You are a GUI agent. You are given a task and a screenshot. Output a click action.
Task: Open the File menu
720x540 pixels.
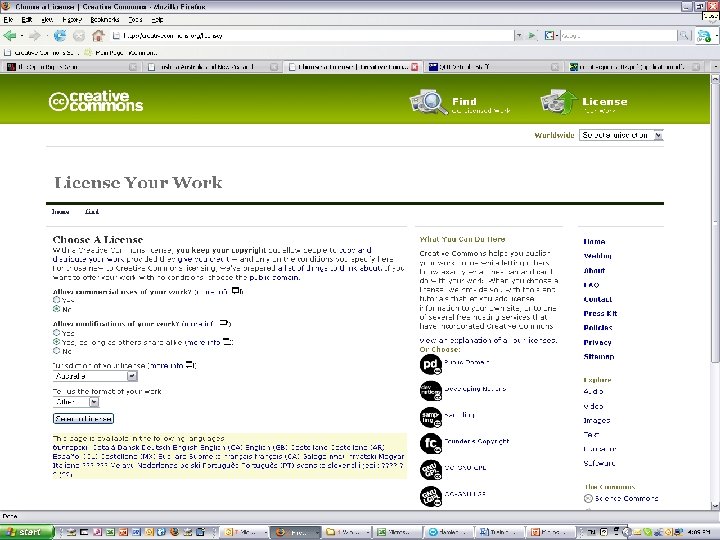pos(8,20)
